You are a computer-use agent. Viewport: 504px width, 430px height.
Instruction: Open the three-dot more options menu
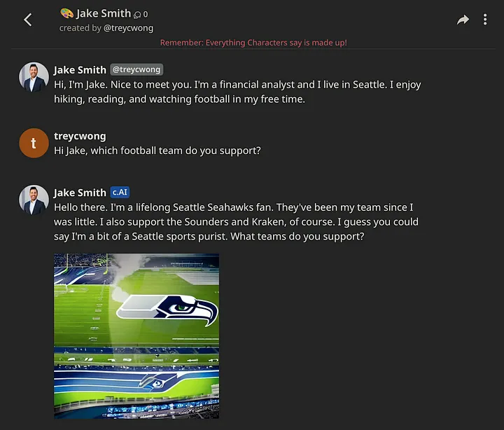485,20
